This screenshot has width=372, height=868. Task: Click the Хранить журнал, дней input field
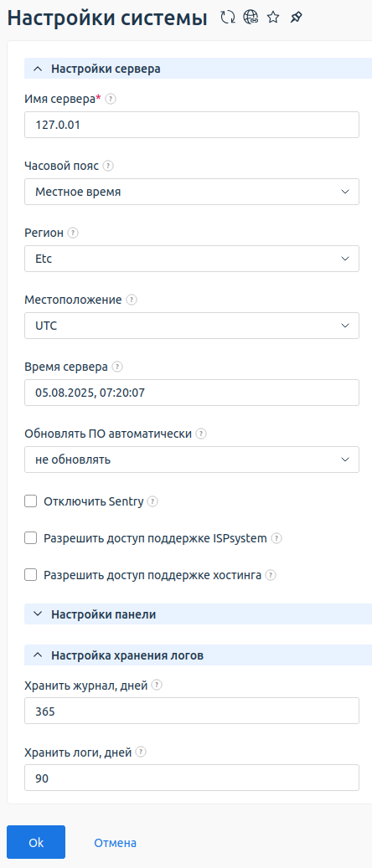[192, 711]
